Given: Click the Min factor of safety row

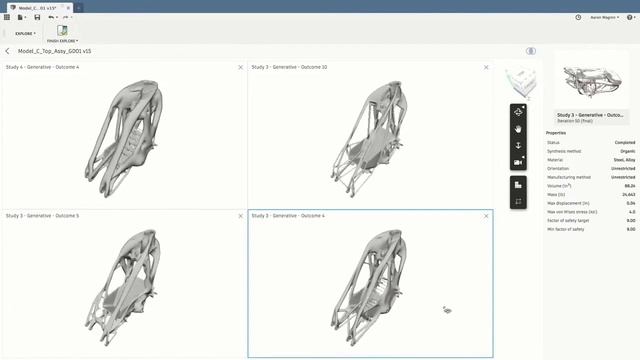Looking at the screenshot, I should click(591, 229).
